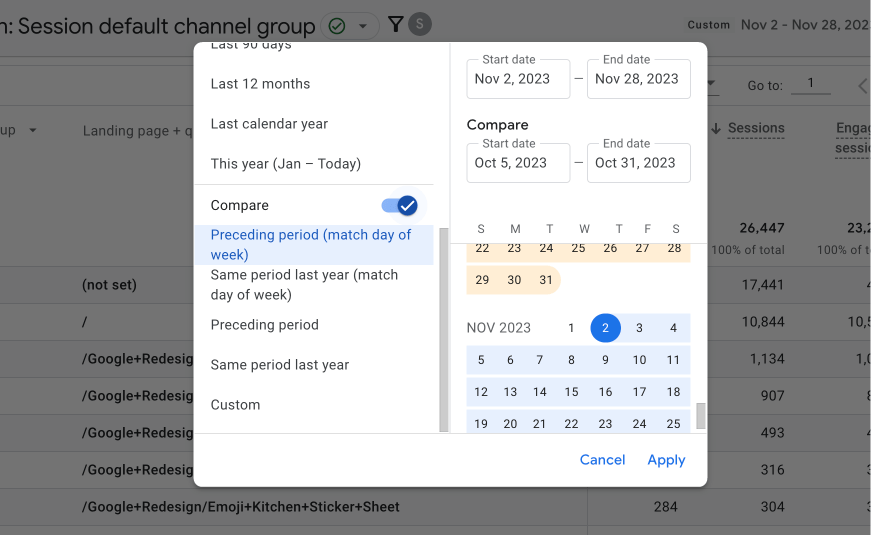The height and width of the screenshot is (535, 871).
Task: Click the filter funnel icon
Action: coord(396,24)
